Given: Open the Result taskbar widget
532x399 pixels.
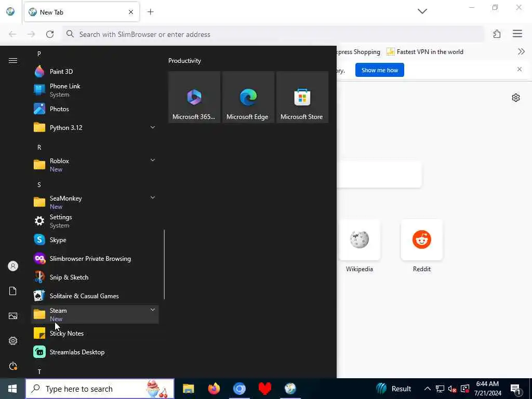Looking at the screenshot, I should click(x=394, y=389).
